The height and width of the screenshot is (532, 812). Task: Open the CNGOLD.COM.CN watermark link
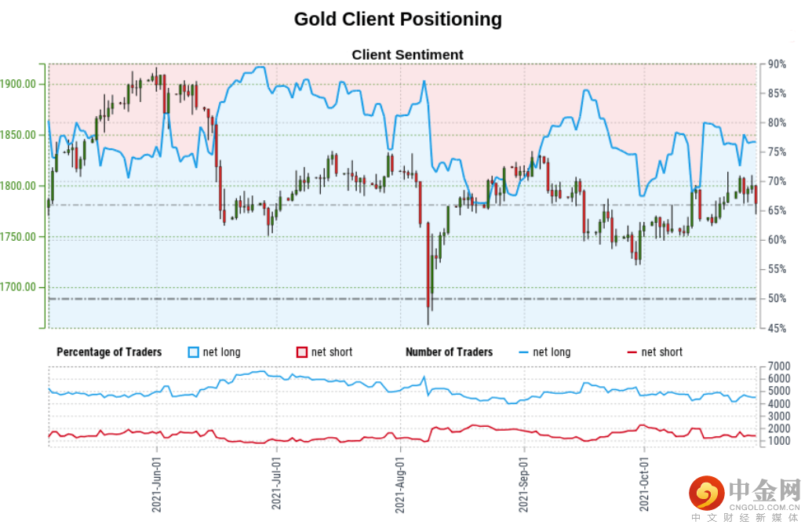pyautogui.click(x=764, y=507)
